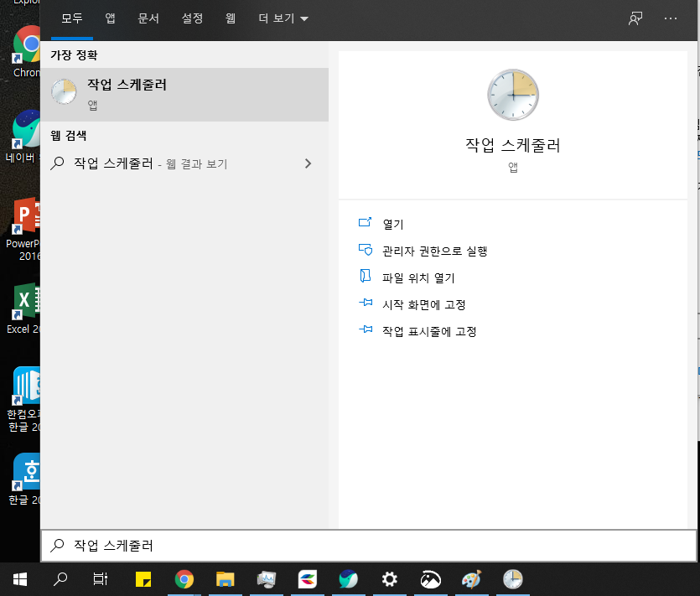The image size is (700, 596).
Task: Open Chrome shortcut on the desktop
Action: [x=25, y=51]
